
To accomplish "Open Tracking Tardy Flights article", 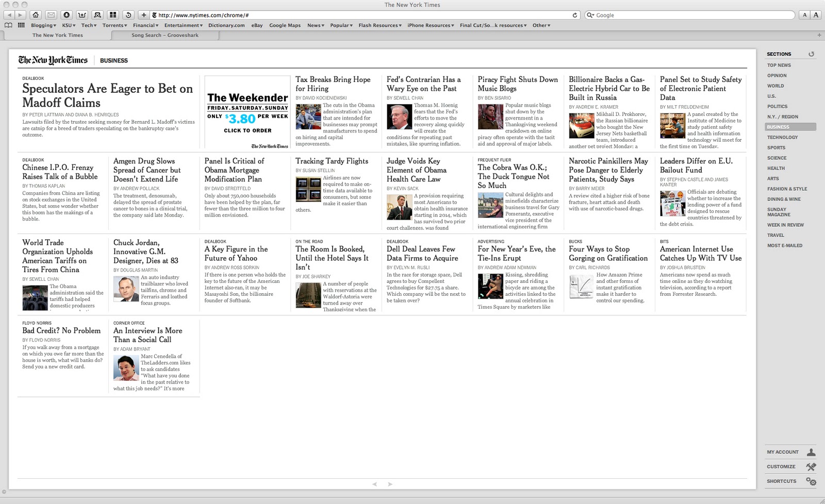I will (332, 161).
